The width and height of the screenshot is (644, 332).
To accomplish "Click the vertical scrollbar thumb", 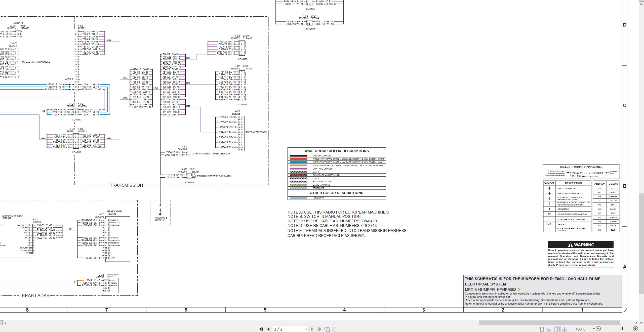I will [641, 243].
